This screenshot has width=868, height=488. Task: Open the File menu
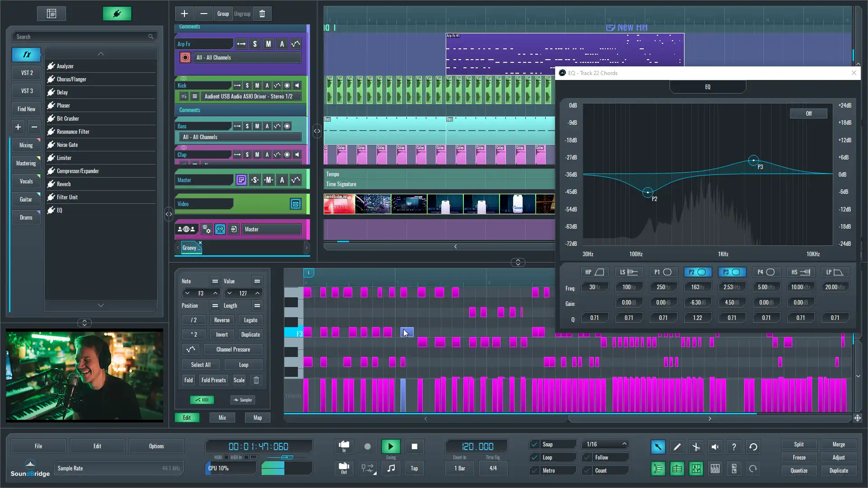coord(38,446)
